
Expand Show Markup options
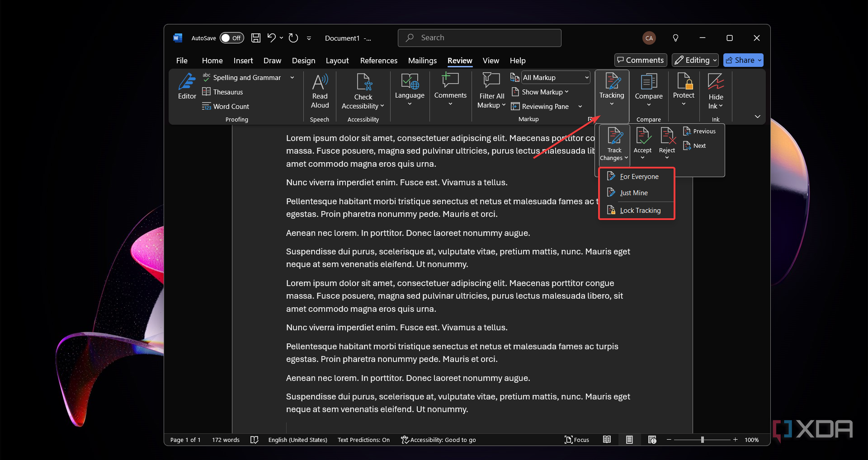540,92
